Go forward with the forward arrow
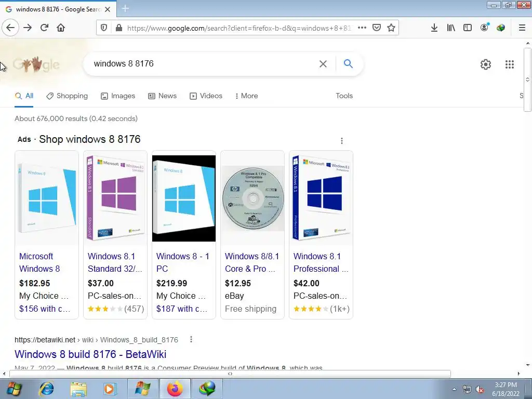532x399 pixels. coord(28,28)
